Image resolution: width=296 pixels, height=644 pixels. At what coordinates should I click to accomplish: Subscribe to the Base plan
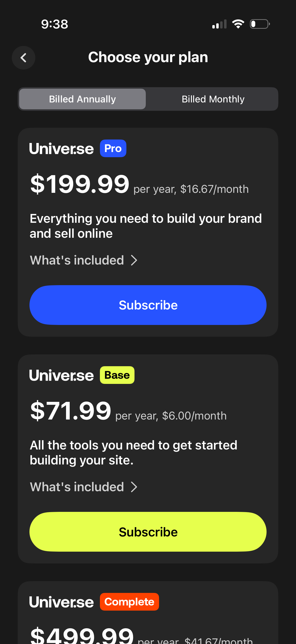pyautogui.click(x=148, y=532)
